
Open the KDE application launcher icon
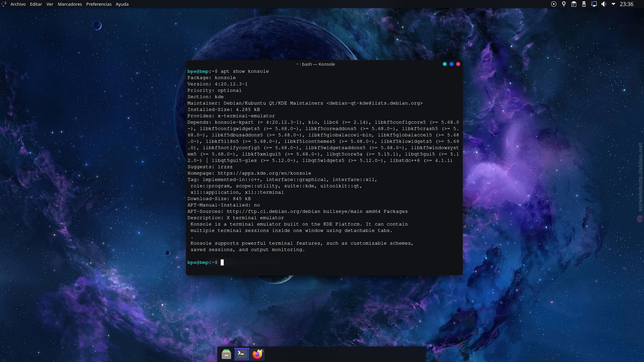point(4,4)
